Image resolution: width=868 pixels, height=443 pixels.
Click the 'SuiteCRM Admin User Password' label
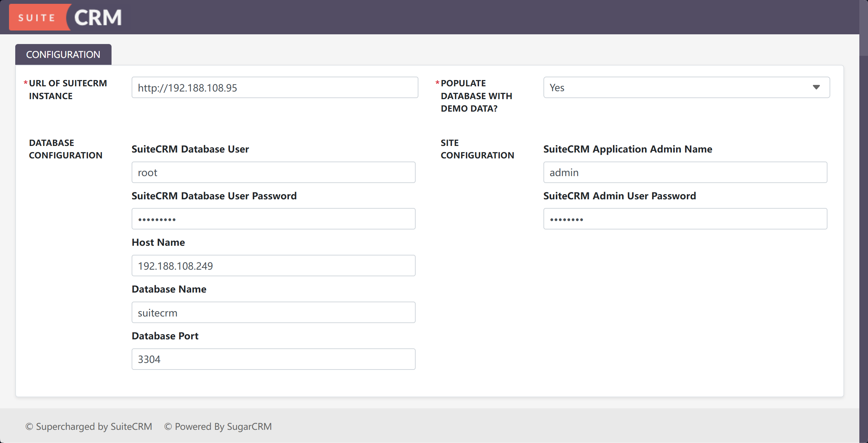620,196
